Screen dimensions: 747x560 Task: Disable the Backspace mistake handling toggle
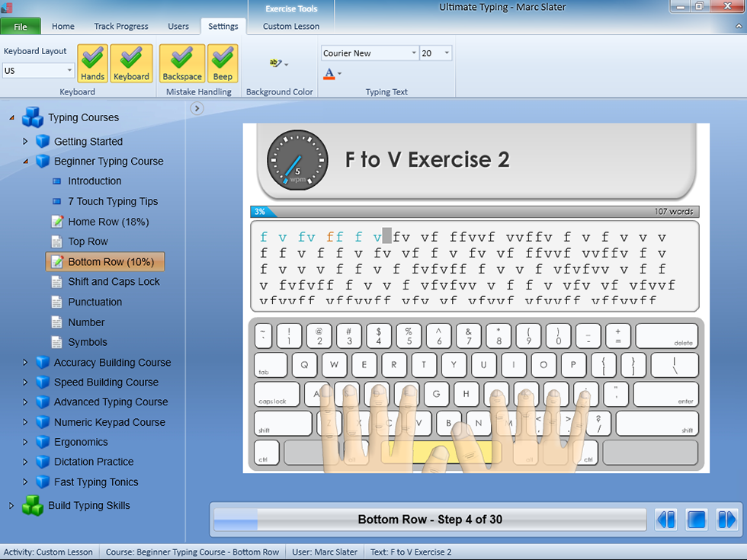pos(182,62)
